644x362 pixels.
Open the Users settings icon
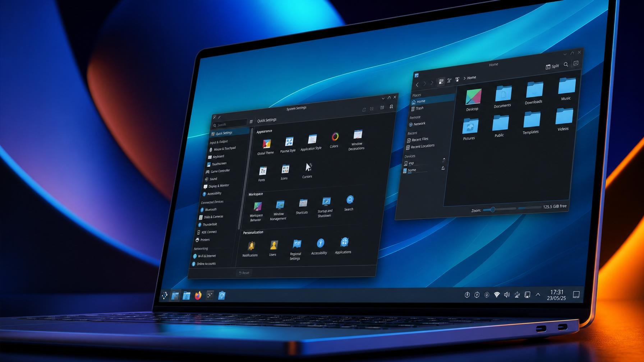(x=273, y=248)
